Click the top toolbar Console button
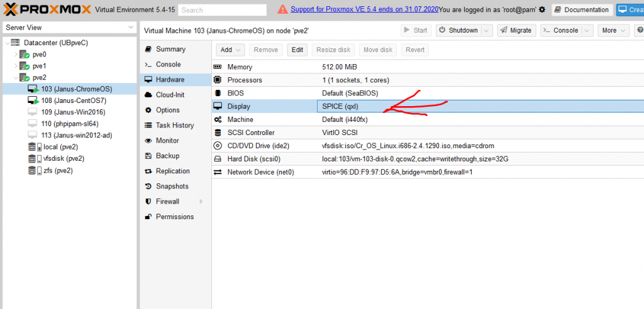Screen dimensions: 644x309 562,30
